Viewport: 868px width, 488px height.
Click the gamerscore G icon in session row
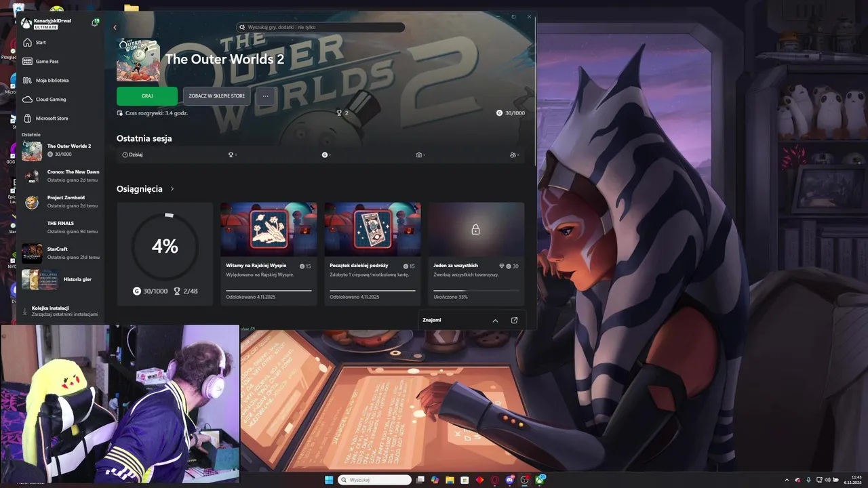click(x=325, y=155)
